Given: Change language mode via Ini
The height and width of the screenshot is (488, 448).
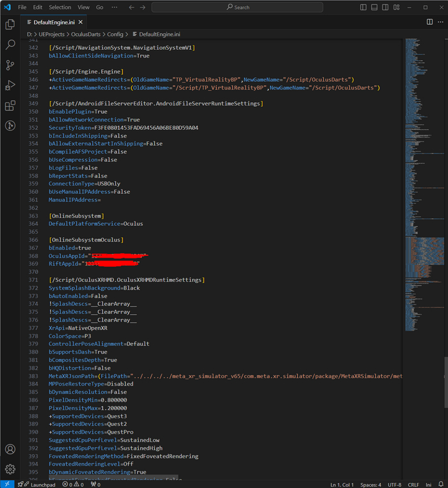Looking at the screenshot, I should [429, 485].
